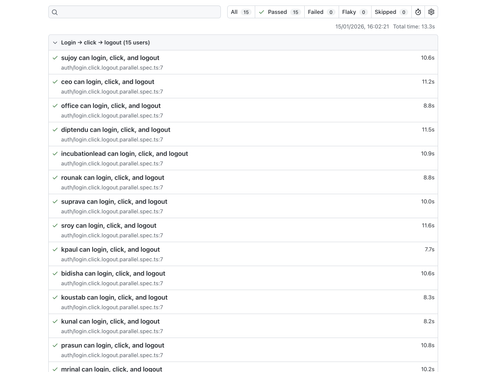Viewport: 500px width, 372px height.
Task: Open koustab can login test
Action: pos(114,298)
